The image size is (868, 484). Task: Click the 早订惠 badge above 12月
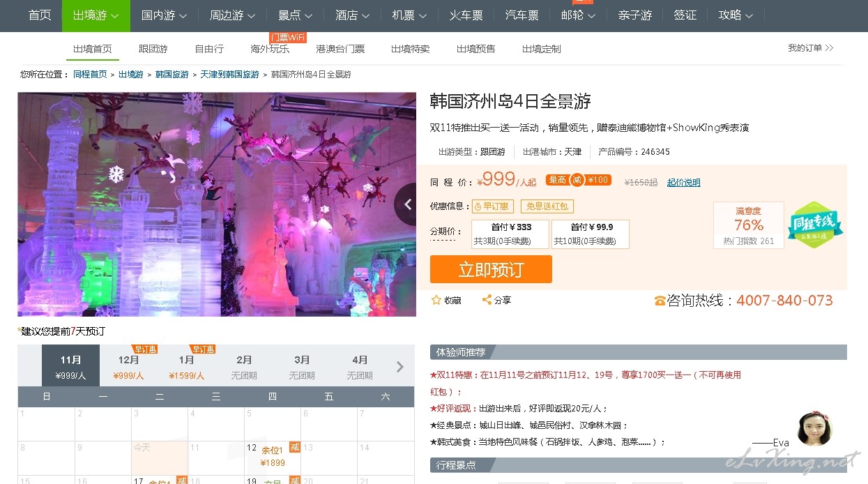coord(145,349)
